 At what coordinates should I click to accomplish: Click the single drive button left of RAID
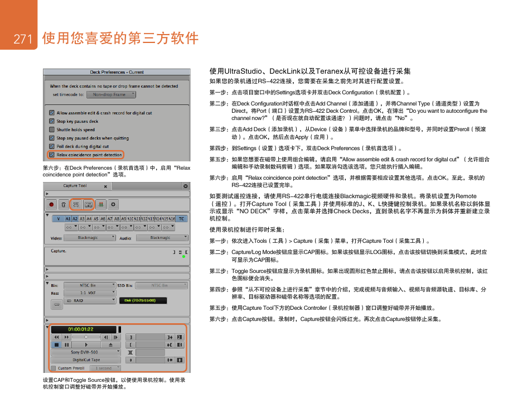pos(57,304)
